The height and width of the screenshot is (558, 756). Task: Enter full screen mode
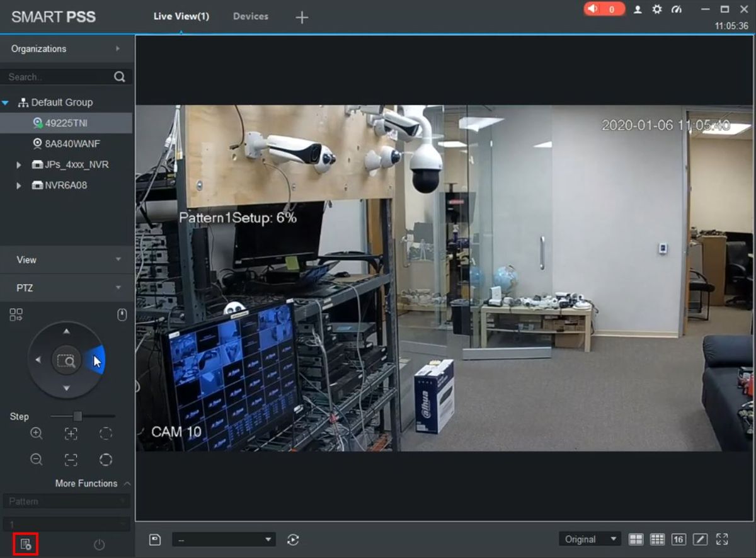point(722,540)
